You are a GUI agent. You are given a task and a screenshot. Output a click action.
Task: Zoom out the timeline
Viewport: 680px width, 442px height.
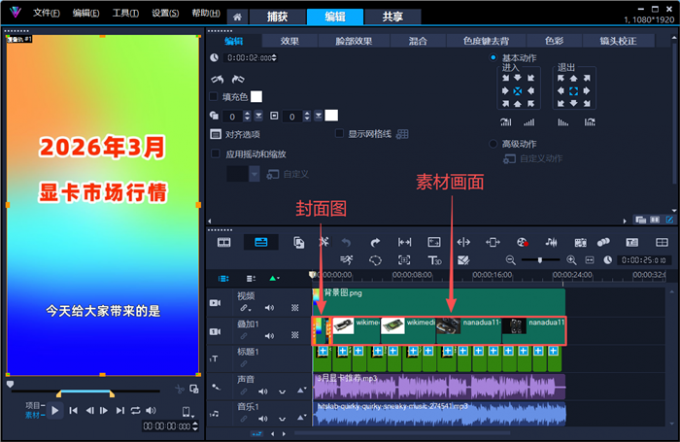510,260
